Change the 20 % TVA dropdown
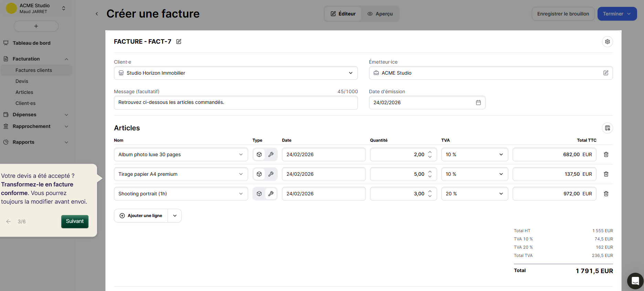644x291 pixels. [475, 194]
